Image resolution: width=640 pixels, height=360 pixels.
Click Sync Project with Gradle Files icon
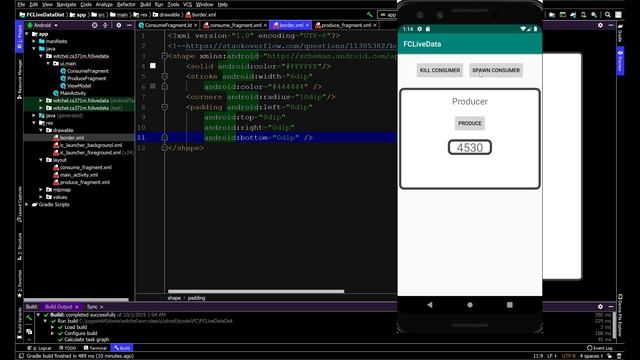(x=573, y=15)
